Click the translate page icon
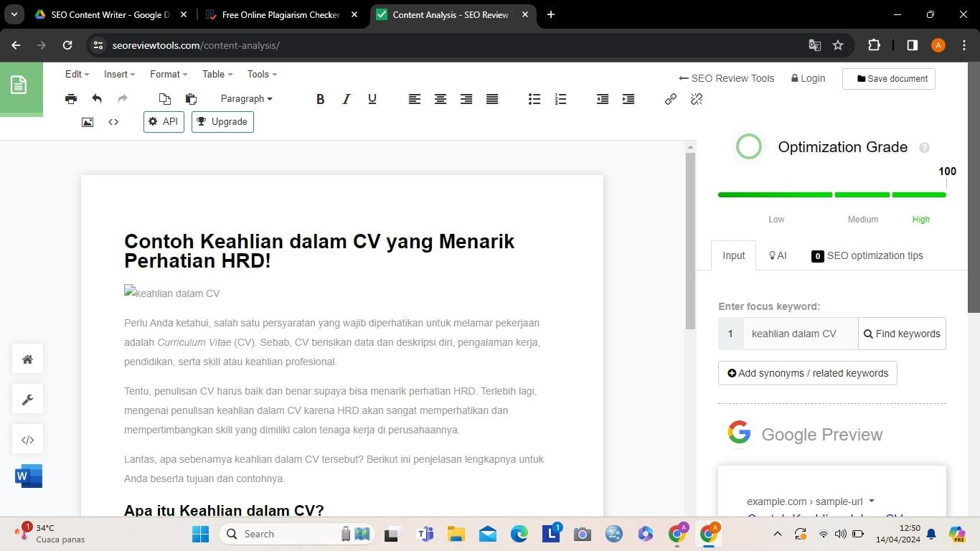Viewport: 980px width, 551px height. (815, 45)
